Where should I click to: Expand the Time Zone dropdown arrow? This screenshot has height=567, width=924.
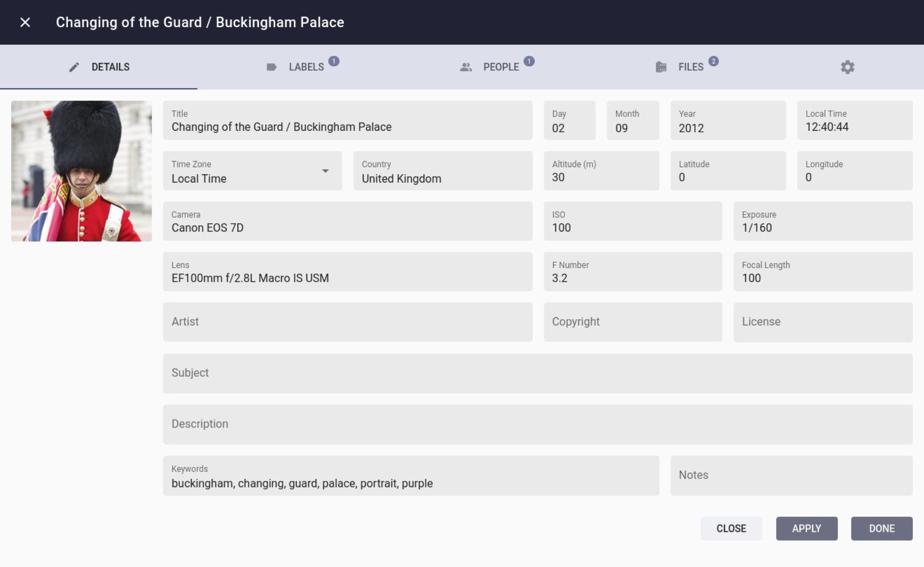pyautogui.click(x=325, y=171)
